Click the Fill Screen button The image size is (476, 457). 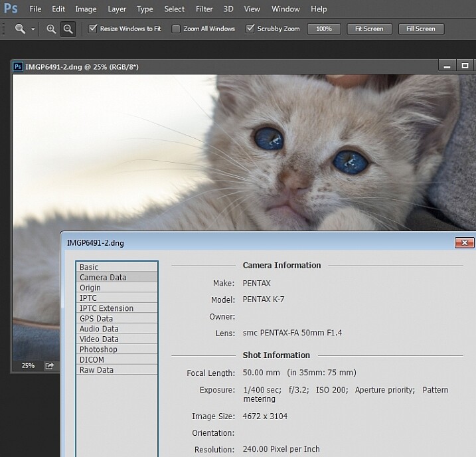coord(421,29)
